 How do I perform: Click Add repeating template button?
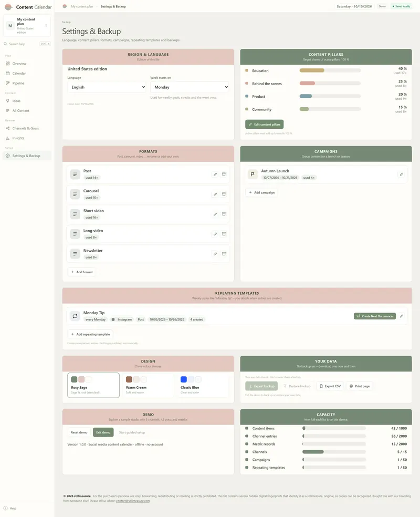[x=91, y=334]
